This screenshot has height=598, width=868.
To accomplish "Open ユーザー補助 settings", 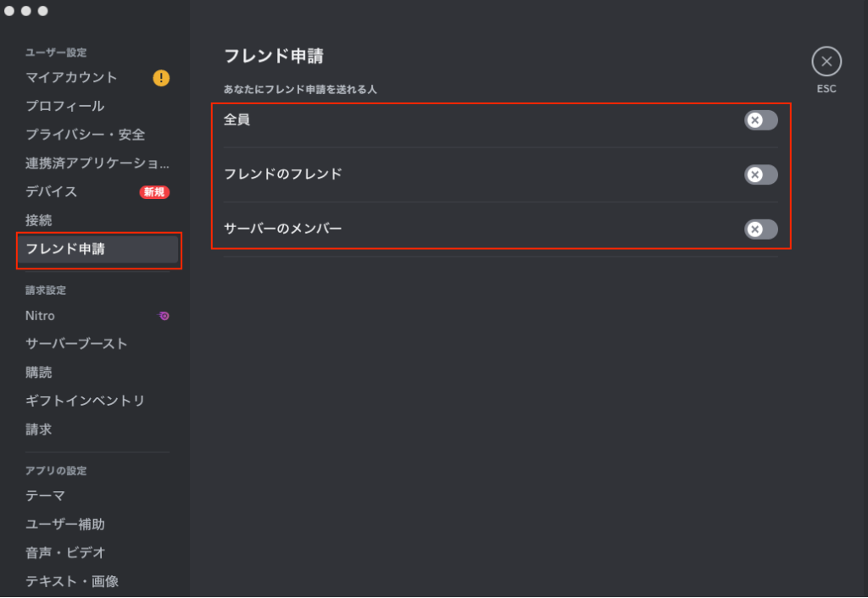I will click(65, 524).
